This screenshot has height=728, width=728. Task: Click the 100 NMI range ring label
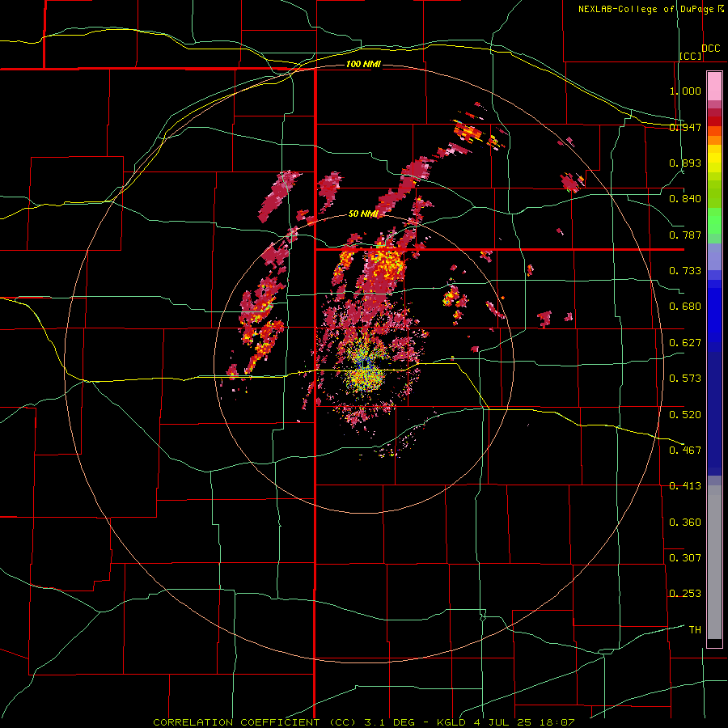tap(363, 64)
